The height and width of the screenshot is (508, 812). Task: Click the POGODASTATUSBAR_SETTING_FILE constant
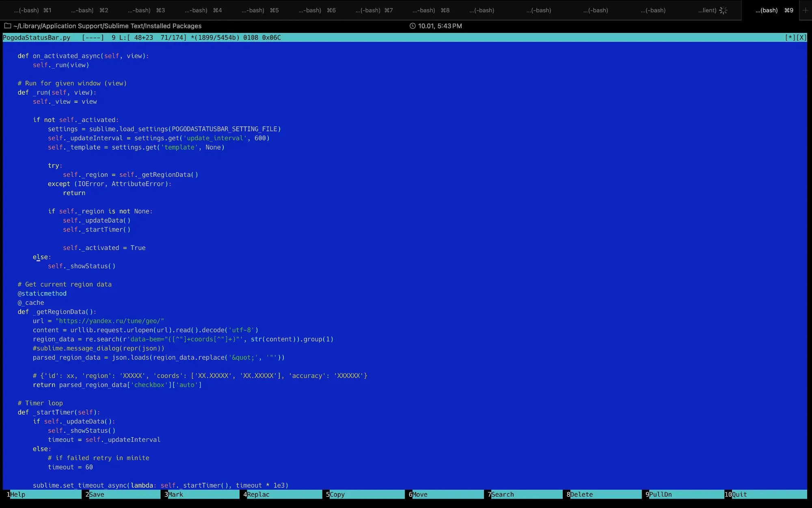pyautogui.click(x=225, y=129)
